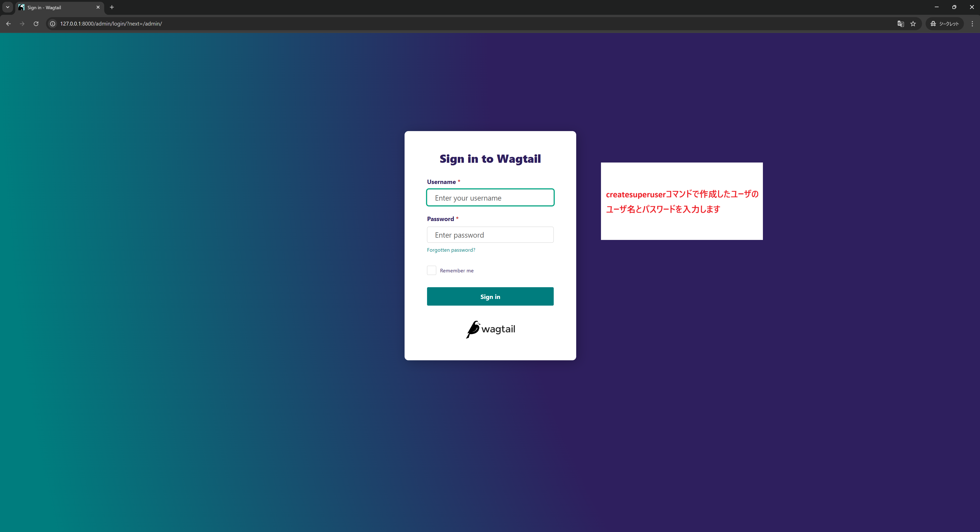The width and height of the screenshot is (980, 532).
Task: Tick the checkbox beside Remember me label
Action: click(x=431, y=270)
